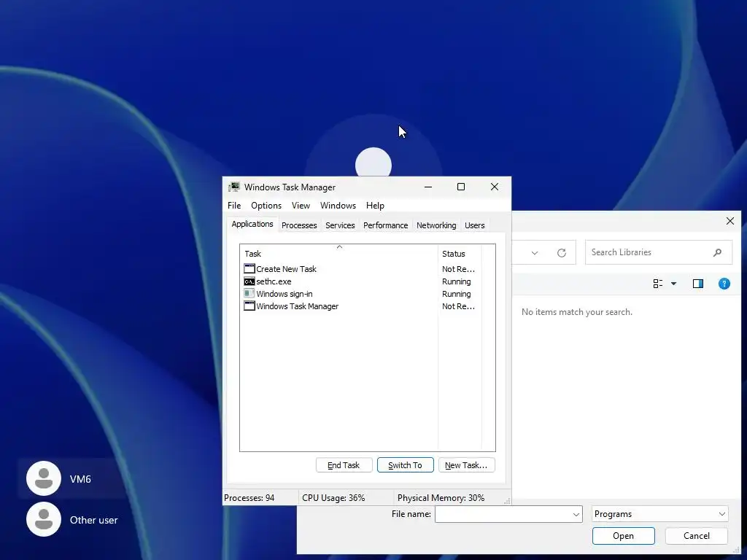Image resolution: width=747 pixels, height=560 pixels.
Task: Open the Options menu
Action: click(x=266, y=205)
